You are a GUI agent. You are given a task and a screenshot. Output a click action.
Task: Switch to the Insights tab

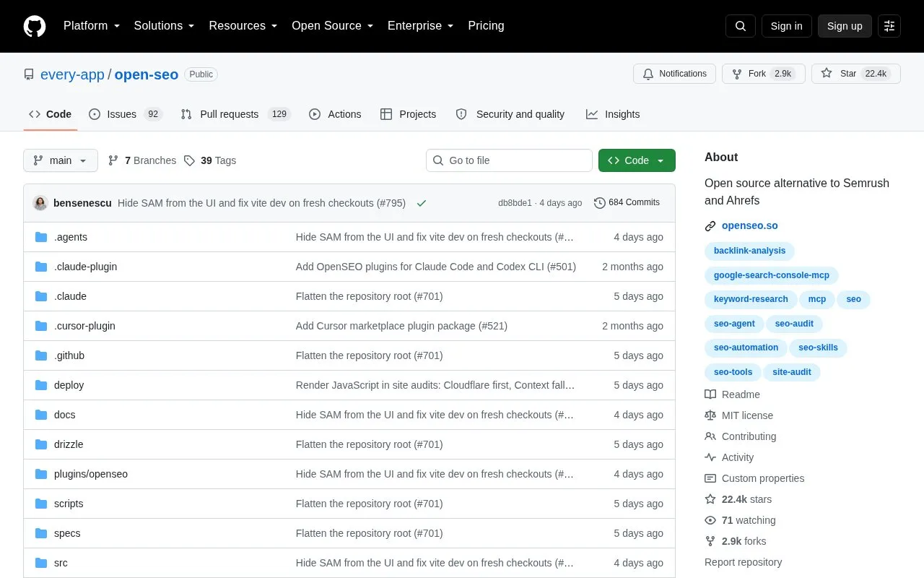[613, 114]
